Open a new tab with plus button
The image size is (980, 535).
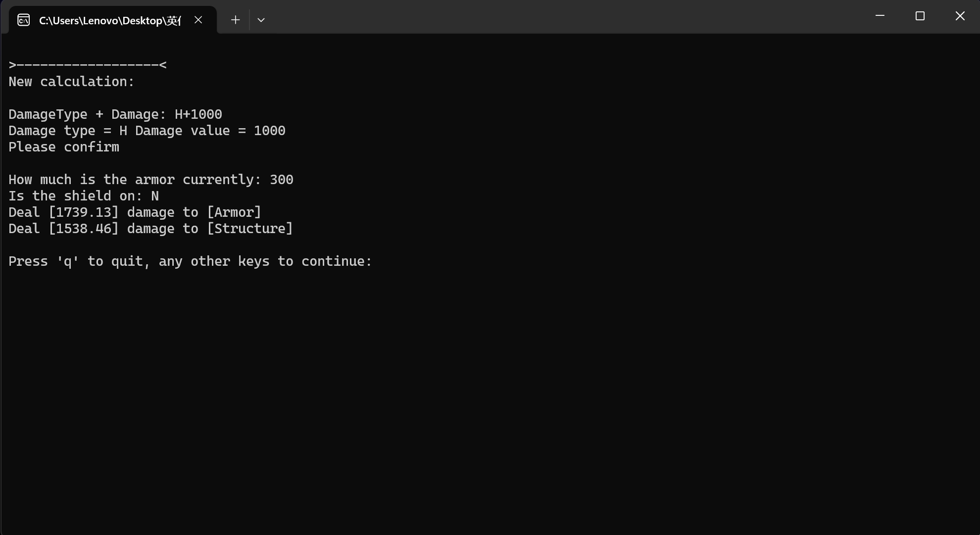pyautogui.click(x=236, y=20)
